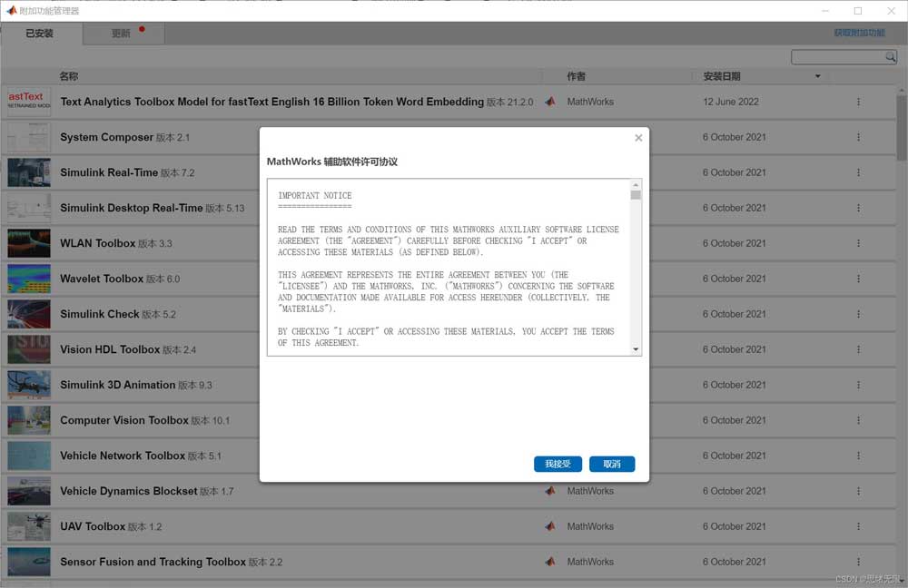Click MathWorks logo beside Vehicle Dynamics Blockset

(x=550, y=491)
